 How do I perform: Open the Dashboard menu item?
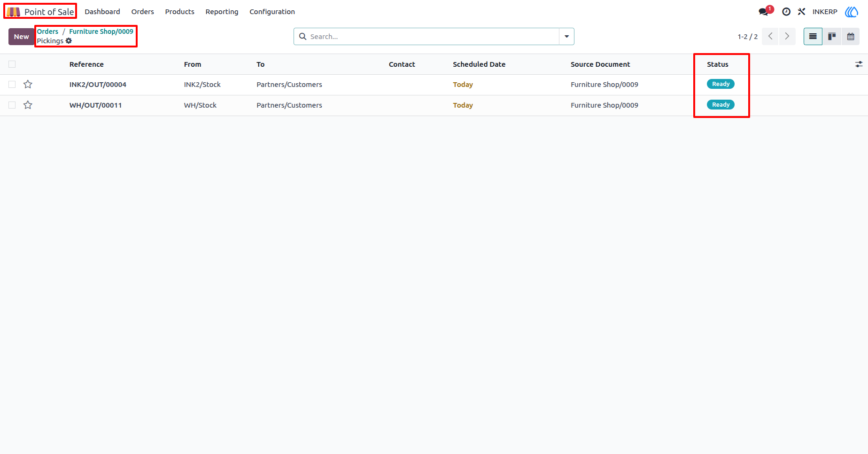tap(102, 12)
